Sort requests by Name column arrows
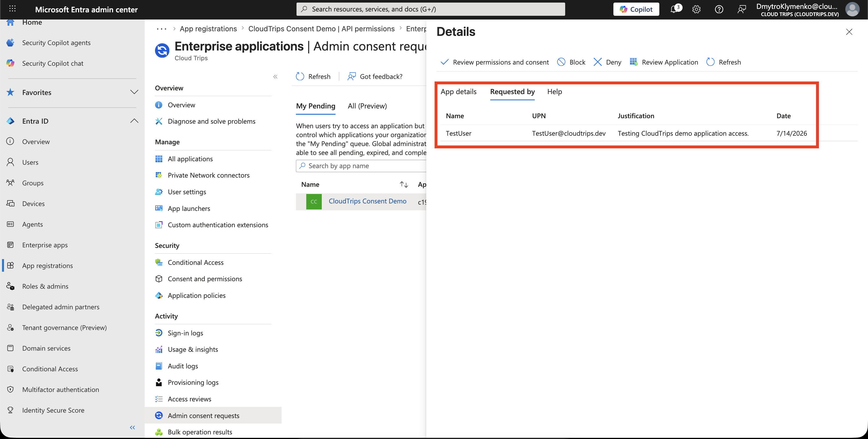Screen dimensions: 868x439 tap(404, 184)
